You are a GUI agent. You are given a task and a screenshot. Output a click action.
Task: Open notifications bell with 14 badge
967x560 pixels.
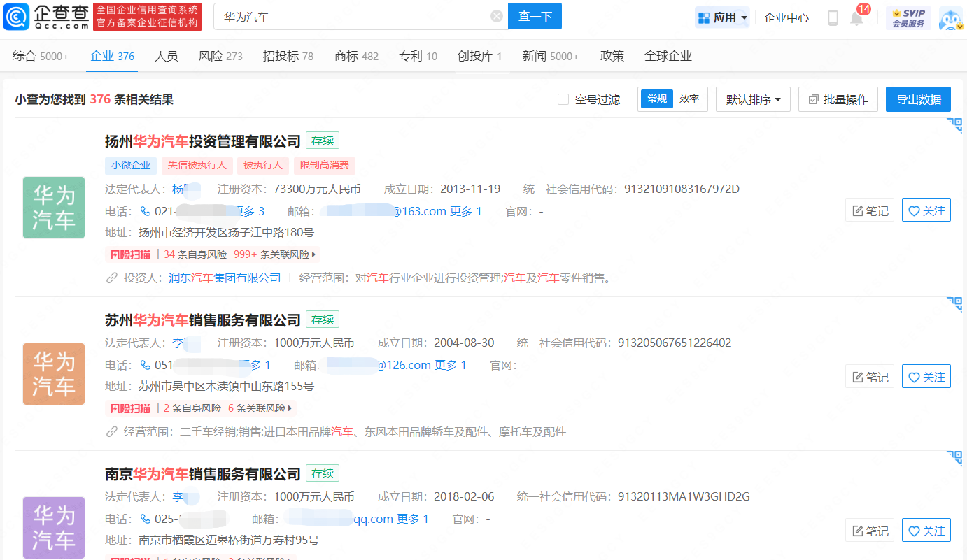857,17
